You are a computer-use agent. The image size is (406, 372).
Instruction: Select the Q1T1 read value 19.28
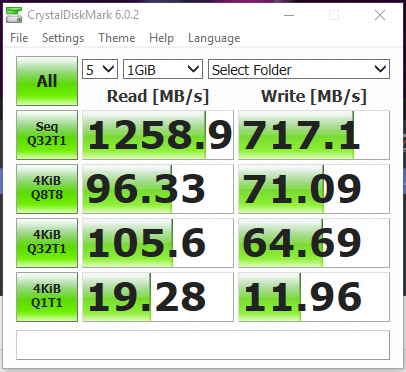click(158, 297)
